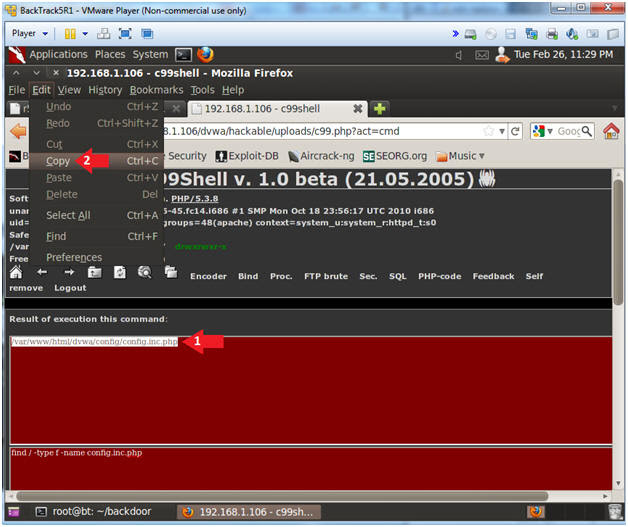Go forward using c99shell right arrow

pos(69,273)
